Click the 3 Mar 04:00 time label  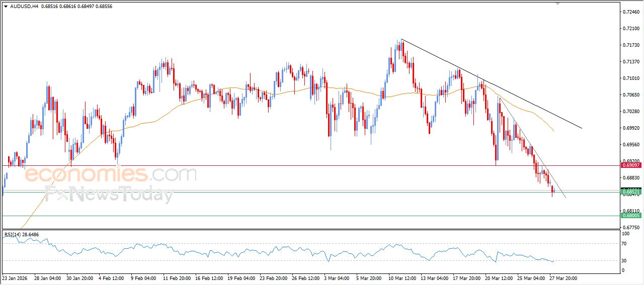[x=337, y=277]
